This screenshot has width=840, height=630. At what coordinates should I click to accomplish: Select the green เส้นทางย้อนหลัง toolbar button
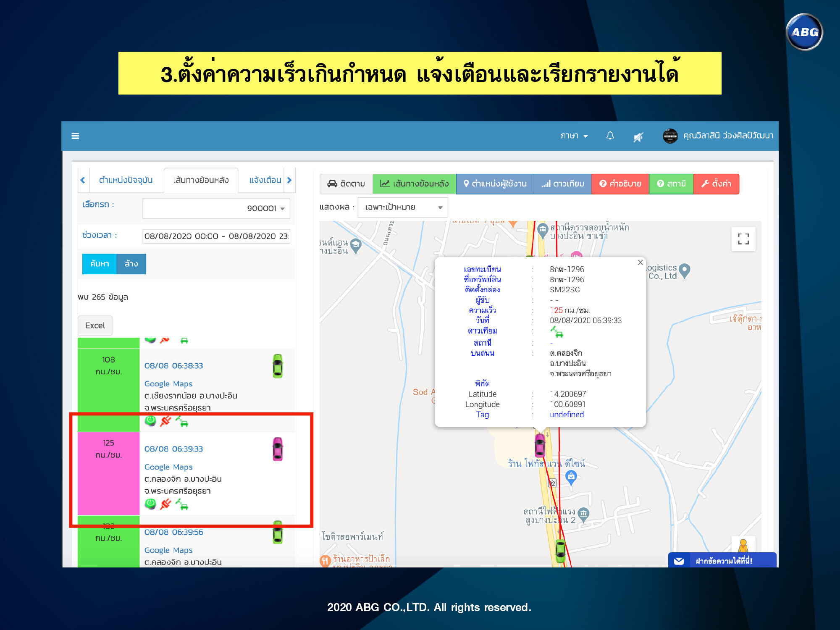click(x=414, y=184)
